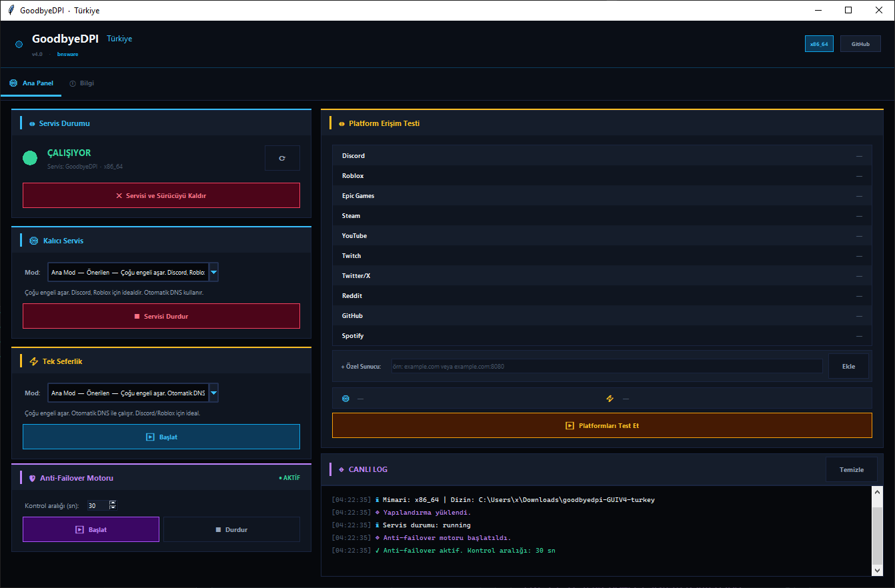Click the 'Anti-failover aktif' log line
Image resolution: width=895 pixels, height=588 pixels.
tap(443, 551)
